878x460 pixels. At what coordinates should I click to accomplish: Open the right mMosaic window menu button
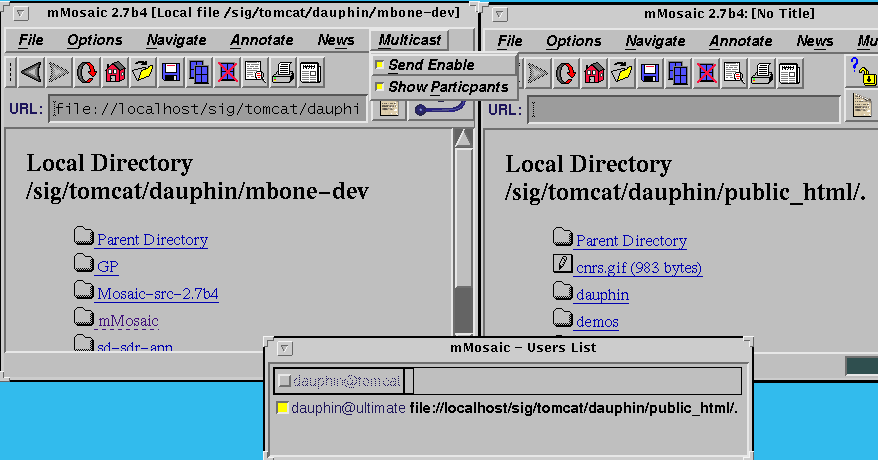(x=500, y=14)
